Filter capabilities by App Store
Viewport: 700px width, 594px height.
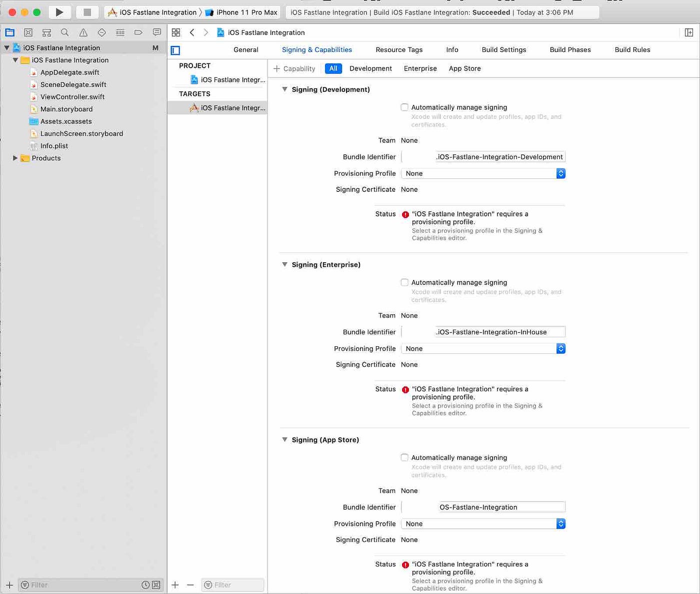pos(465,68)
